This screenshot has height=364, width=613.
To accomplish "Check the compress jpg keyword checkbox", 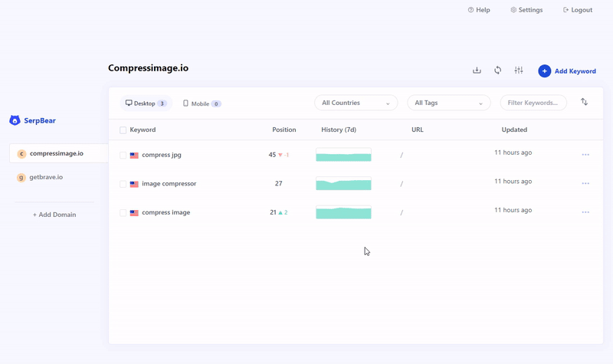I will [x=123, y=156].
